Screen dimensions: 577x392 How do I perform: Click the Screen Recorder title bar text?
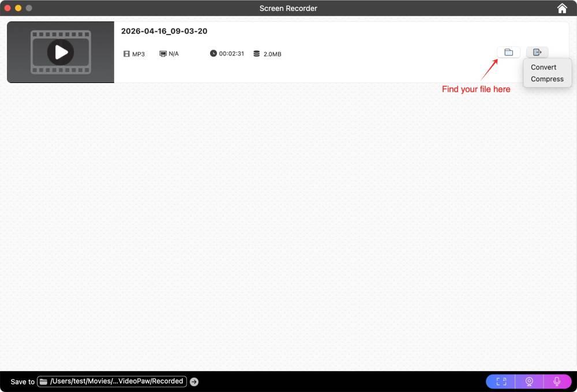point(288,8)
